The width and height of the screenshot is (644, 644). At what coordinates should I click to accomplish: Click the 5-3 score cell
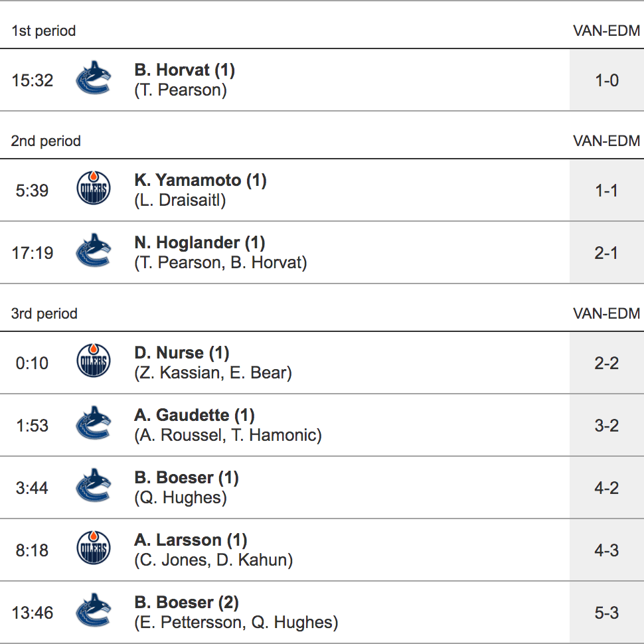click(606, 612)
